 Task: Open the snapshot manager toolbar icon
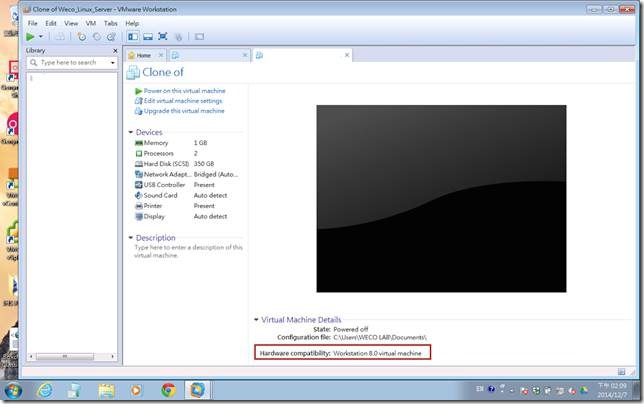(111, 37)
